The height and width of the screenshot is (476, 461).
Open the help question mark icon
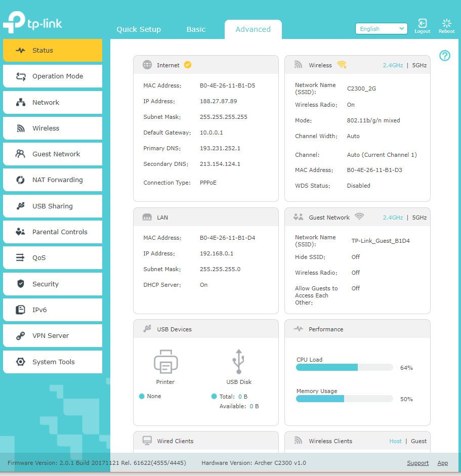coord(445,56)
